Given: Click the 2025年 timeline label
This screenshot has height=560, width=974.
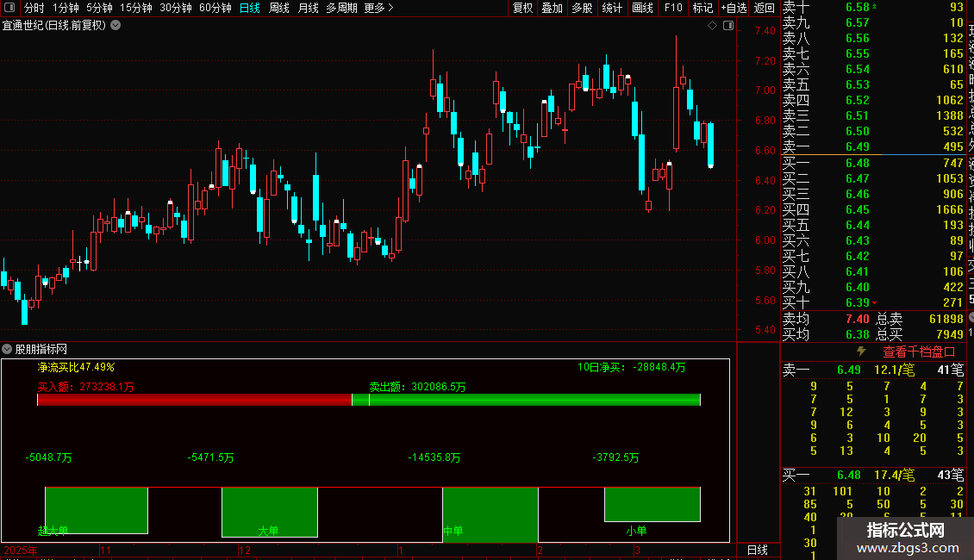Looking at the screenshot, I should point(21,550).
